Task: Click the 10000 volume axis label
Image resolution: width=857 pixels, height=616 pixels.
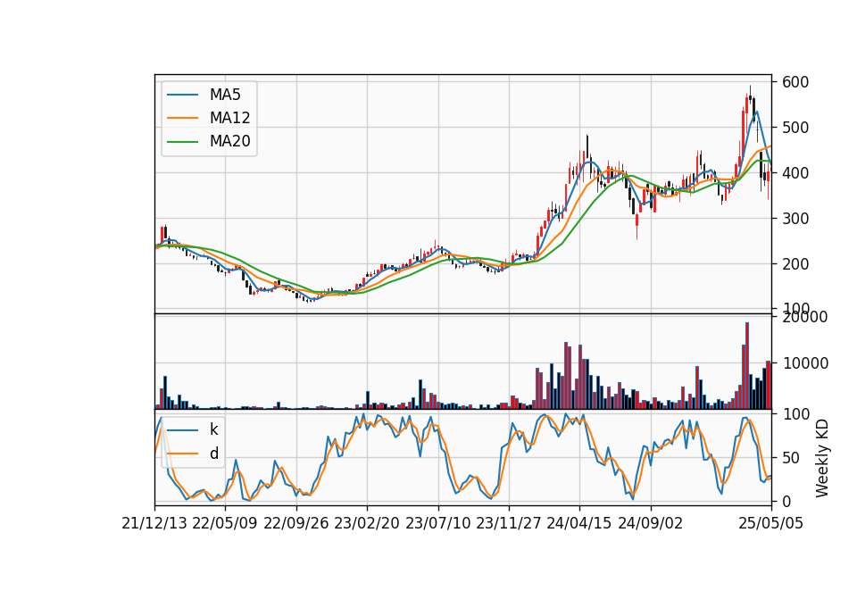Action: (805, 363)
